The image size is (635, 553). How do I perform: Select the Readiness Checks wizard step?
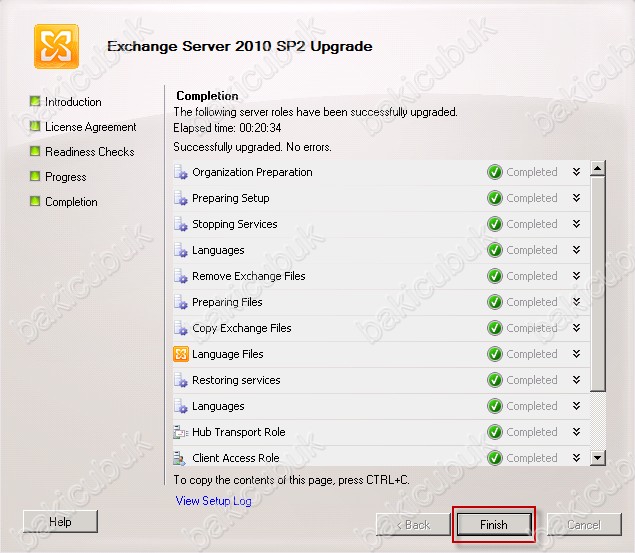(x=90, y=152)
